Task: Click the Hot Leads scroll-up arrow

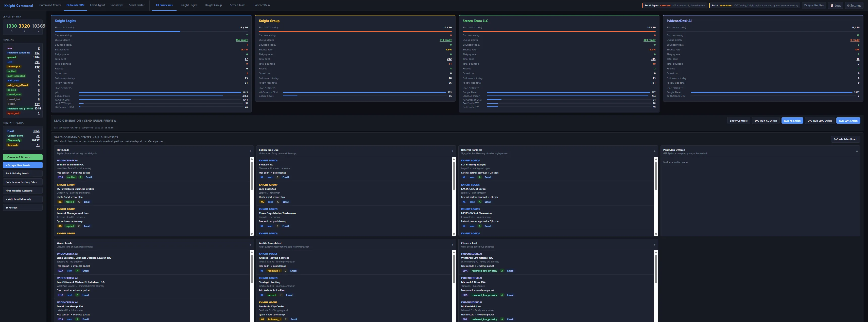Action: 251,159
